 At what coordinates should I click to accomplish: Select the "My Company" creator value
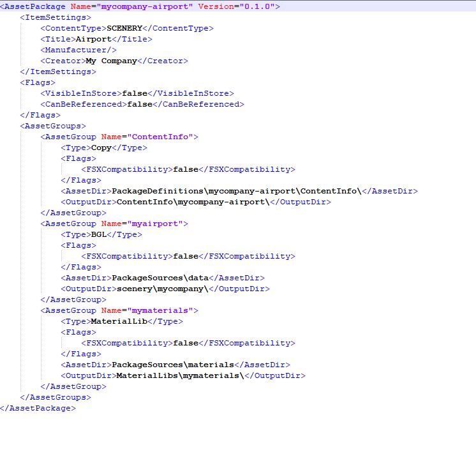(x=112, y=61)
